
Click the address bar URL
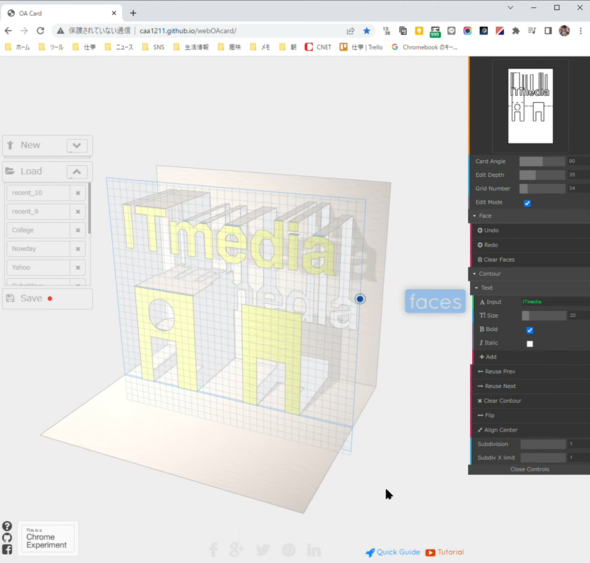pyautogui.click(x=188, y=31)
